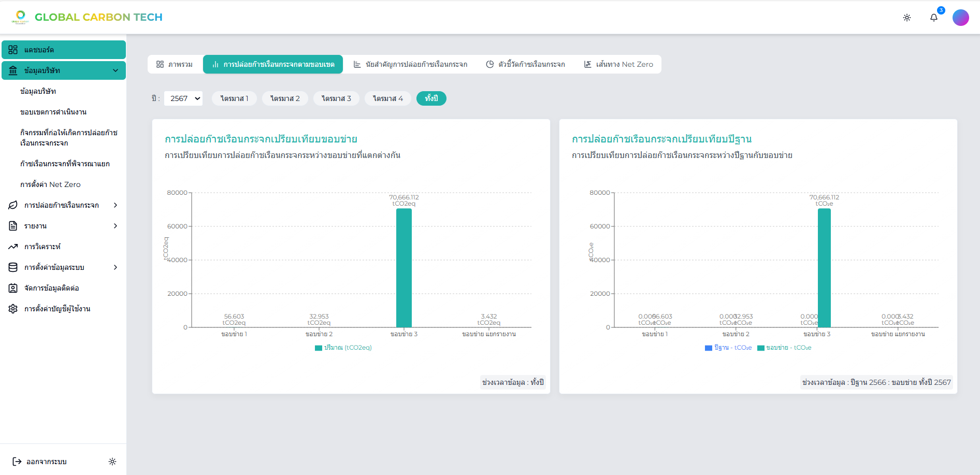
Task: Switch to the ภาพรวม tab
Action: (x=175, y=64)
